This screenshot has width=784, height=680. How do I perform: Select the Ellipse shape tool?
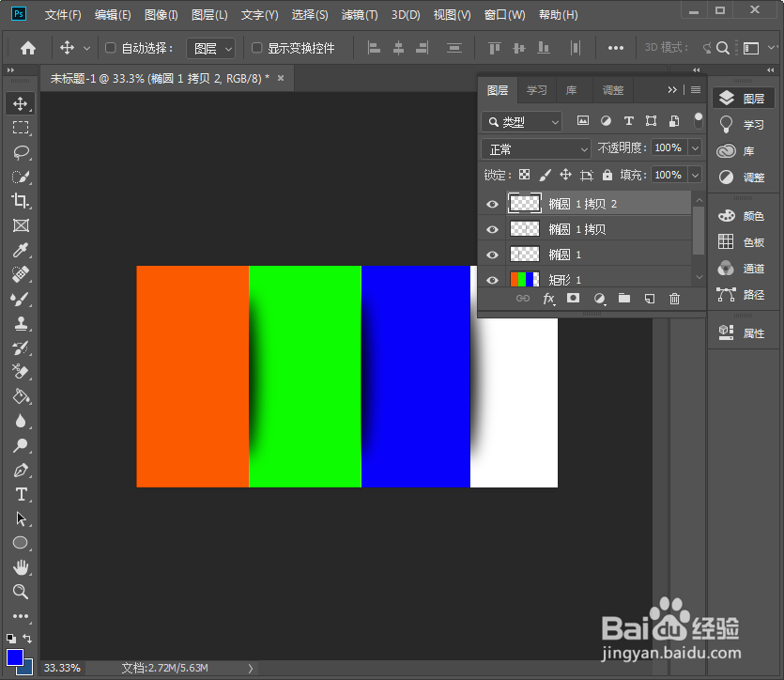pyautogui.click(x=21, y=543)
